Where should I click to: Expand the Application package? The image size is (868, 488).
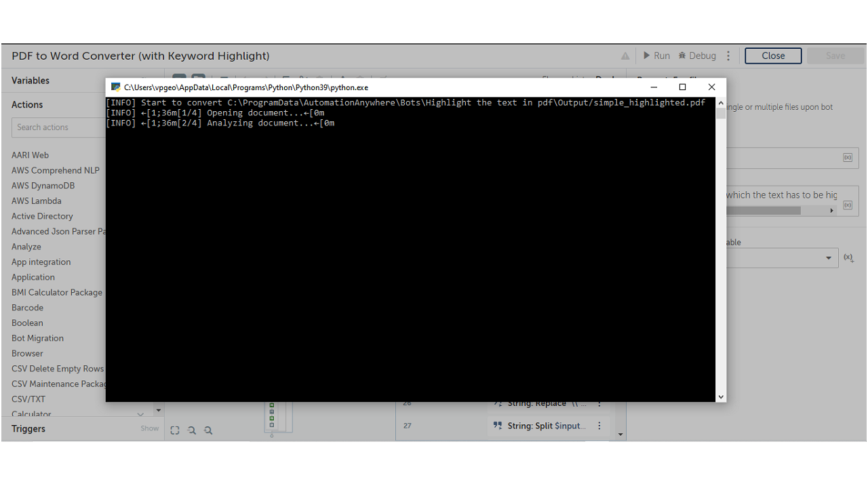pyautogui.click(x=33, y=277)
